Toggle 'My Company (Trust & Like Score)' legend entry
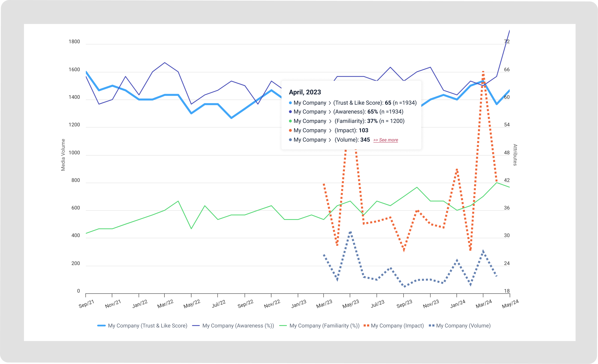The height and width of the screenshot is (364, 598). (142, 326)
